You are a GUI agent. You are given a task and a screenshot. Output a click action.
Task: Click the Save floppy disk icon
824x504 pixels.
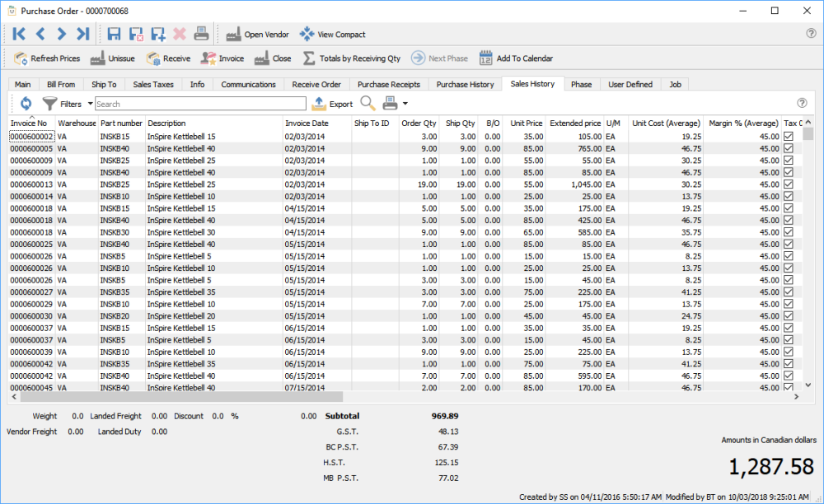point(115,34)
